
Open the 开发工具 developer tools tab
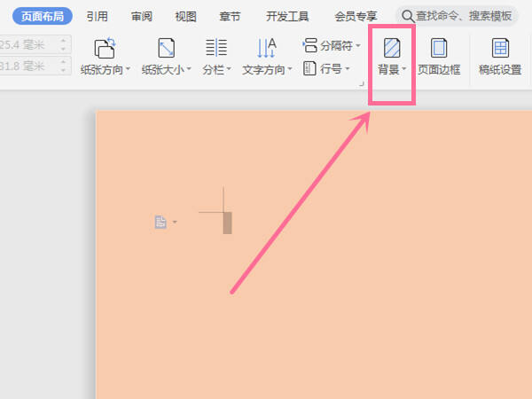tap(287, 16)
